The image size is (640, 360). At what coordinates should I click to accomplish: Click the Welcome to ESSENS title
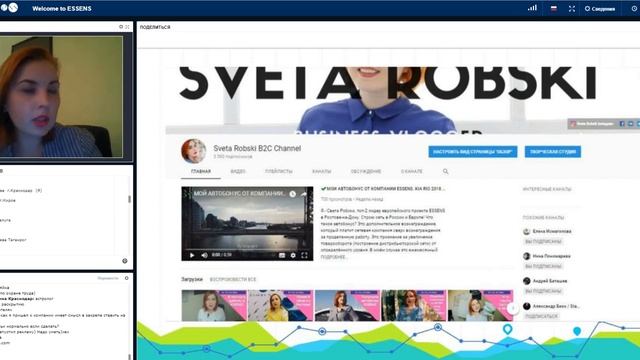pos(62,9)
